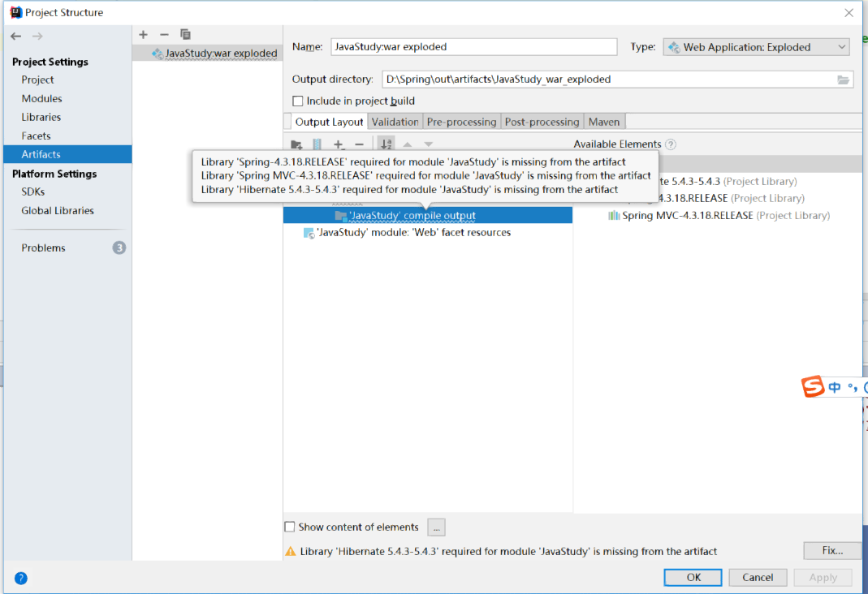Viewport: 868px width, 594px height.
Task: Select the Hibernate 5.4.3-5.4.3 project library
Action: pos(727,182)
